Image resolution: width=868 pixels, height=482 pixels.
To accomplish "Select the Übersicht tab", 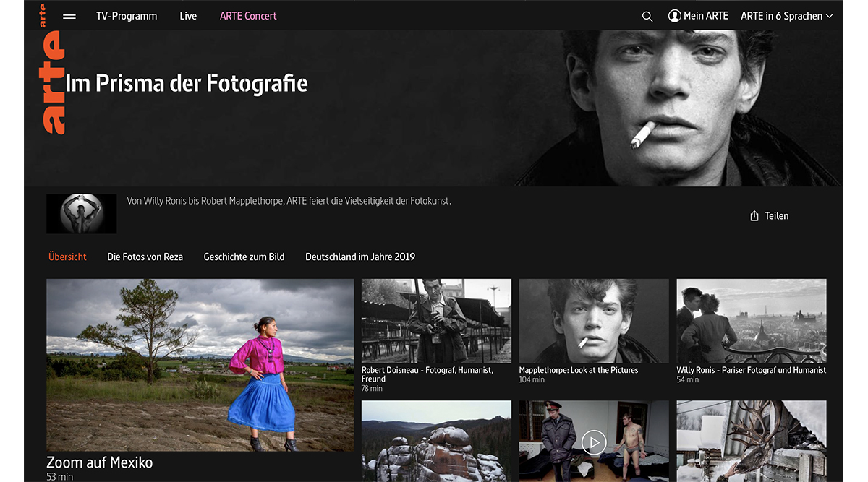I will pyautogui.click(x=67, y=257).
